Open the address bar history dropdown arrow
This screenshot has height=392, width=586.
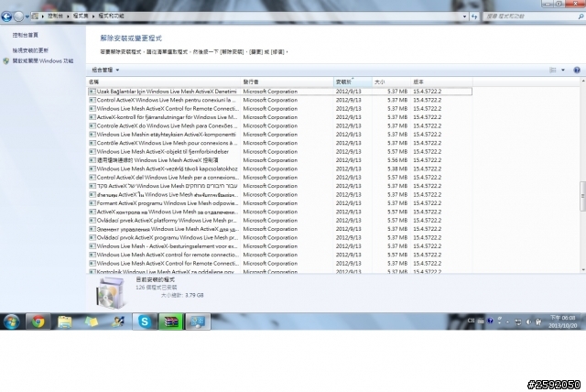click(x=464, y=16)
